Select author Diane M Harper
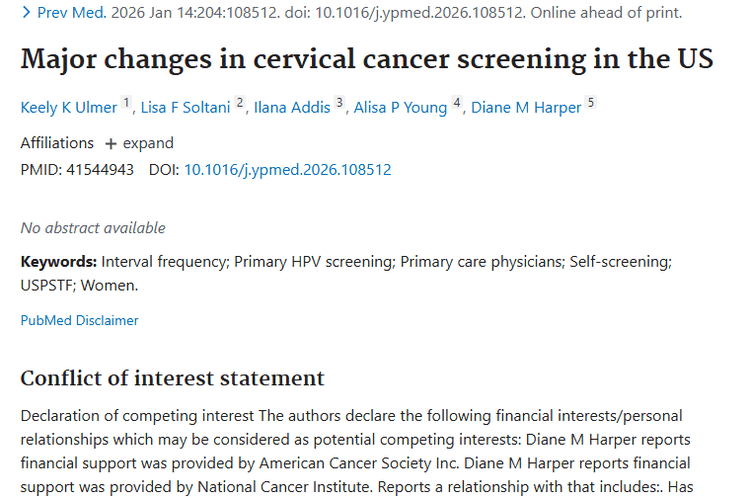 (523, 108)
